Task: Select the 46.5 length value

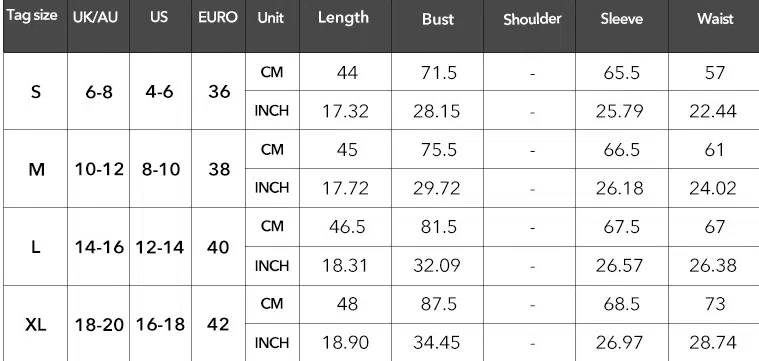Action: pyautogui.click(x=347, y=227)
